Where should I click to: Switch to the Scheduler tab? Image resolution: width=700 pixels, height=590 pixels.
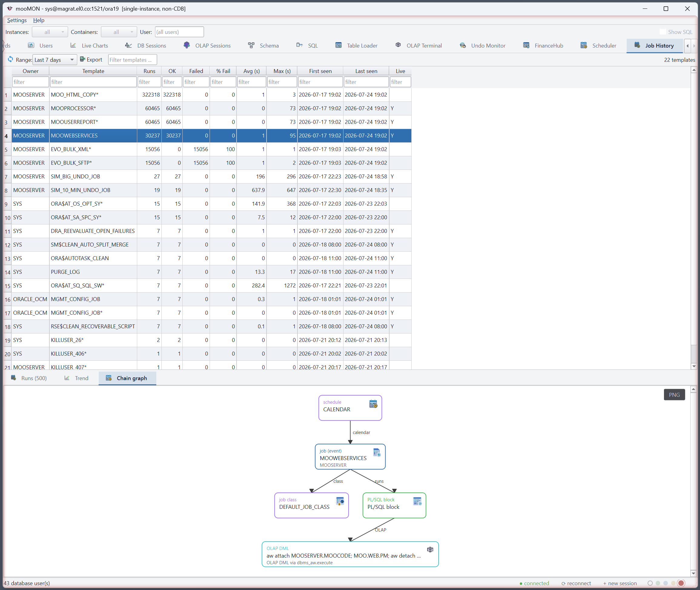tap(598, 45)
